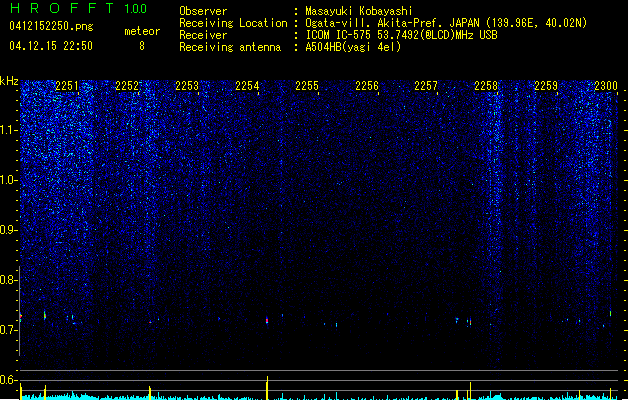Click the 2254 time marker
This screenshot has height=400, width=629.
[247, 86]
